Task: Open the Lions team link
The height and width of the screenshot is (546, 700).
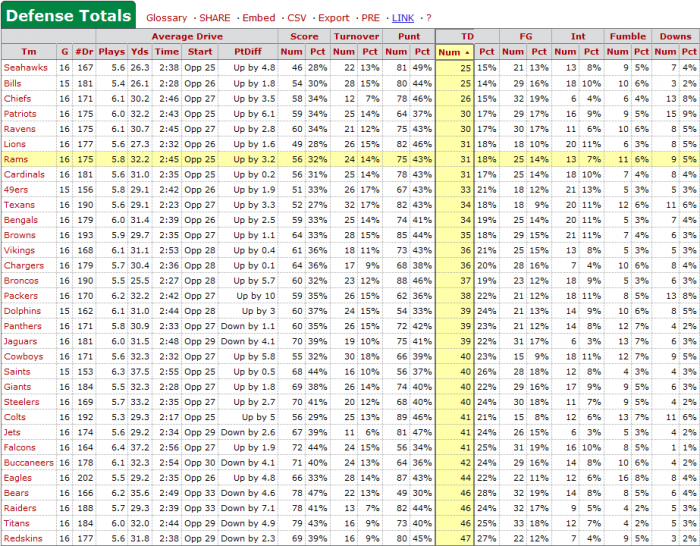Action: click(15, 144)
